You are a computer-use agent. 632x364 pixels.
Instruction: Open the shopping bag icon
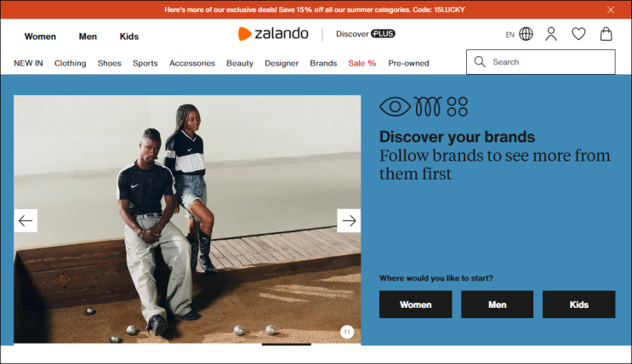pyautogui.click(x=606, y=34)
